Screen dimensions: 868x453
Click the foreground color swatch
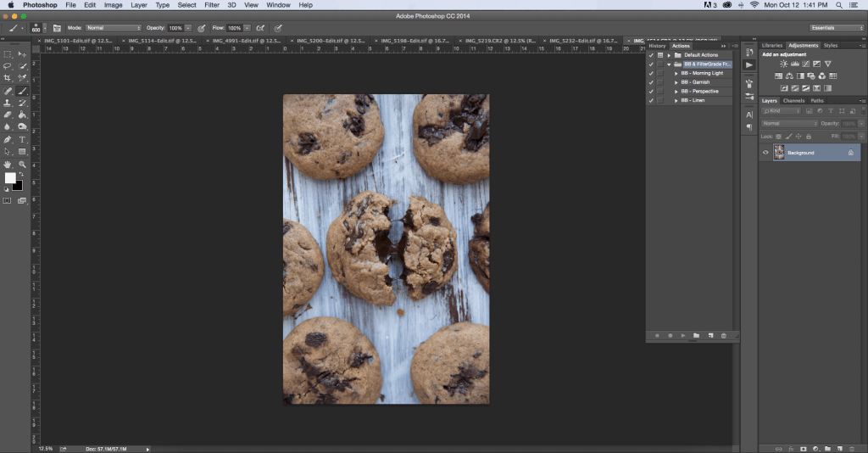tap(10, 178)
